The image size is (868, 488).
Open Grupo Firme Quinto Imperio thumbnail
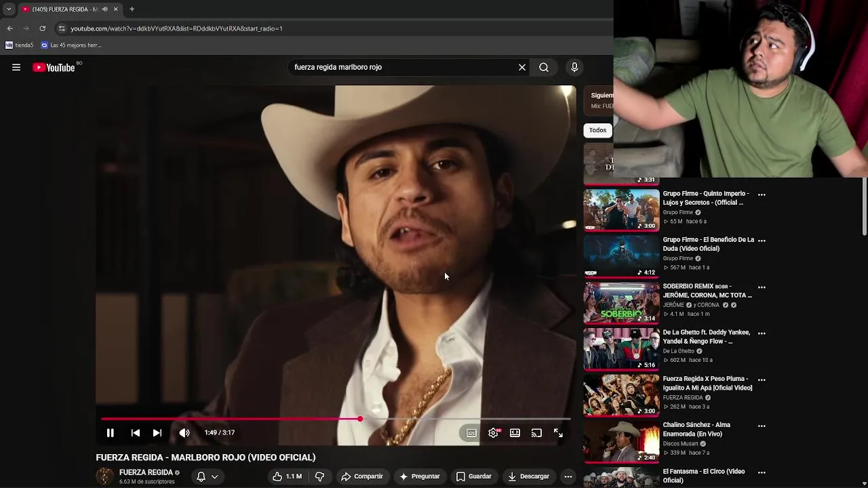point(621,210)
